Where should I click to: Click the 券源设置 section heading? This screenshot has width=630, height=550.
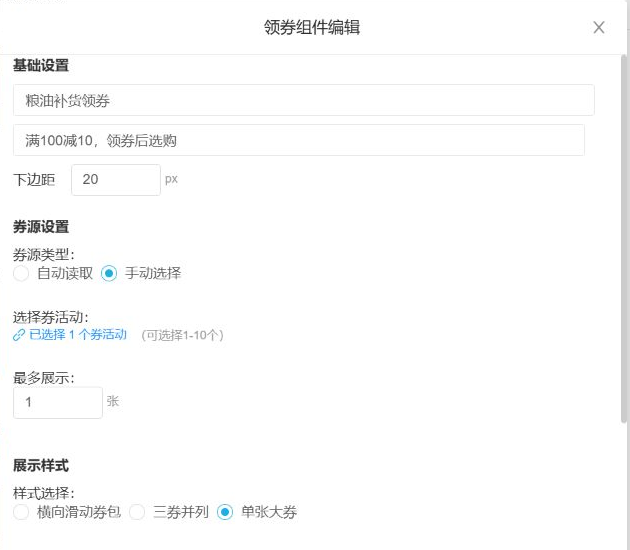[41, 227]
